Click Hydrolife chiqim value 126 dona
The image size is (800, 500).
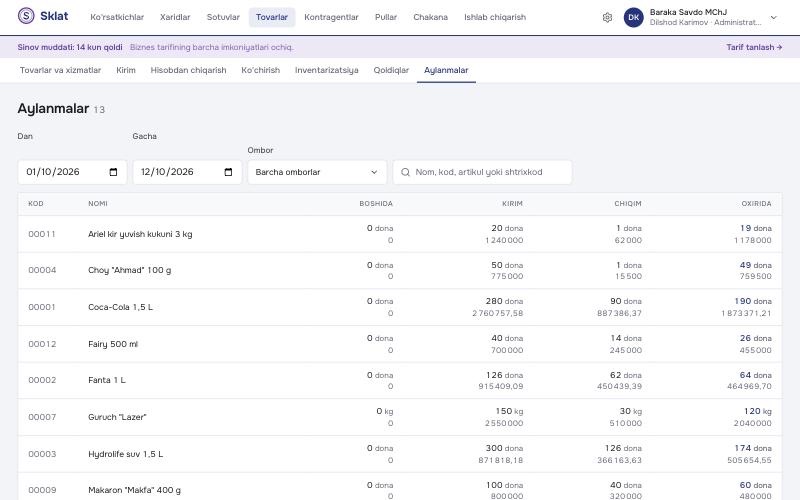(623, 448)
